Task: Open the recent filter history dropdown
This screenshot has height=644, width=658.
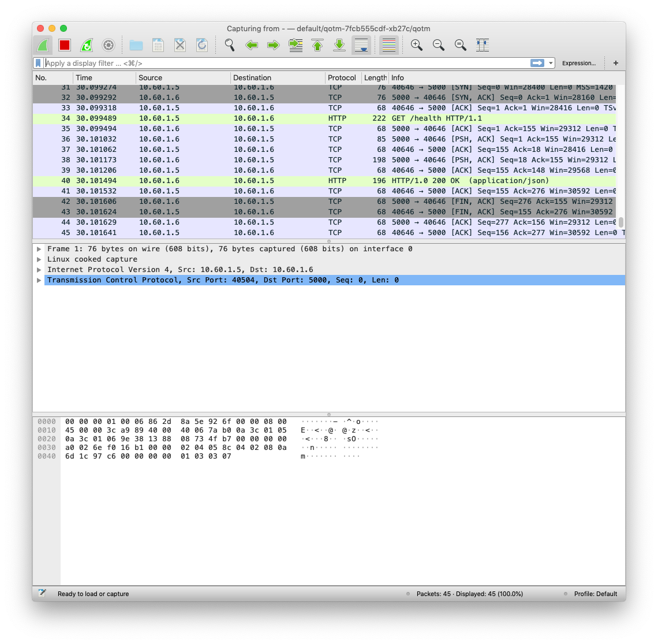Action: (x=551, y=64)
